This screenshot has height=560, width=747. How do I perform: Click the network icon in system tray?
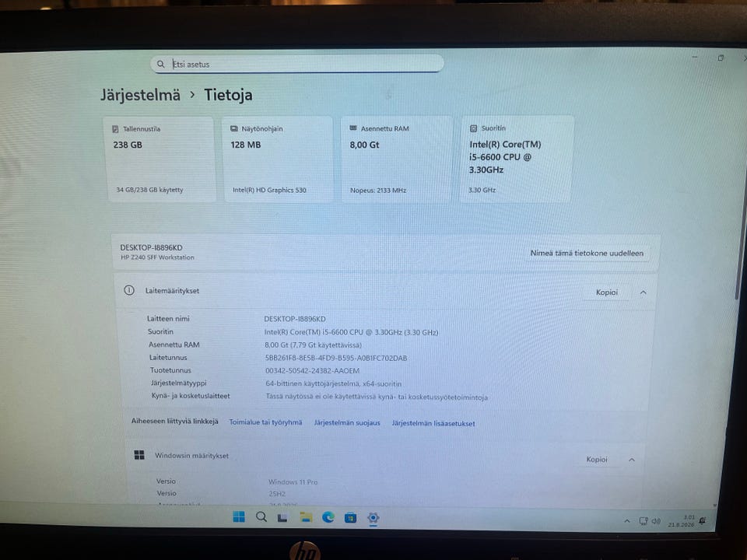644,521
